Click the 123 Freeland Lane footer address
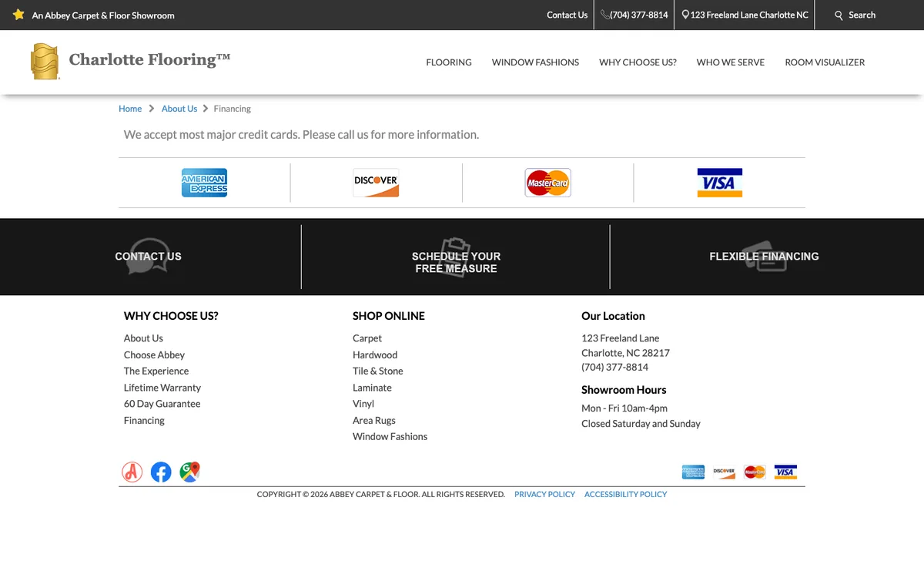Viewport: 924px width, 578px height. [620, 338]
